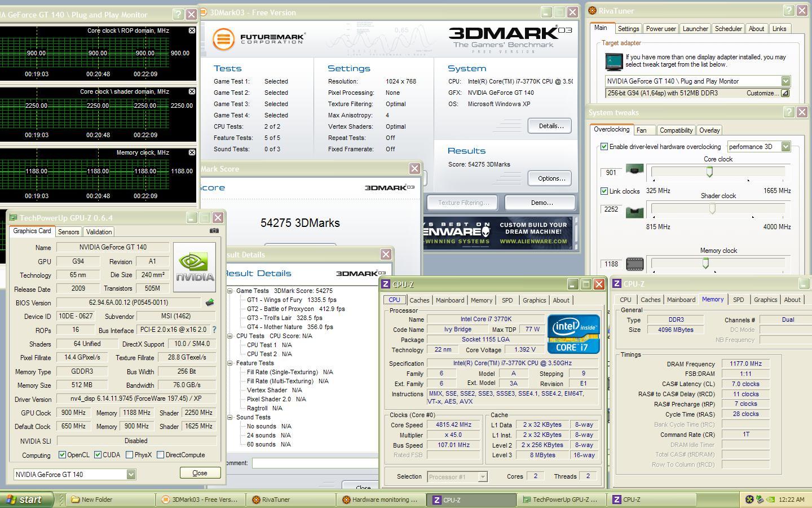Viewport: 812px width, 508px height.
Task: Toggle the PhysX checkbox in GPU-Z
Action: point(130,455)
